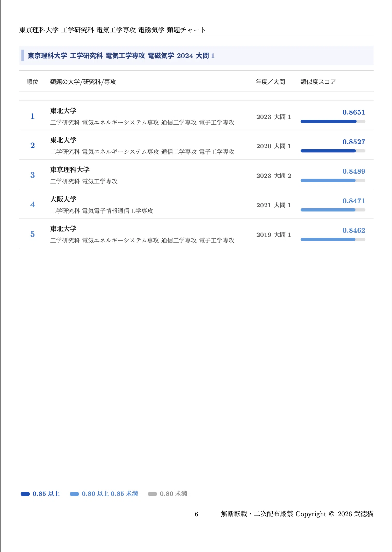Click the score value 0.8462
The height and width of the screenshot is (552, 392).
click(x=354, y=230)
